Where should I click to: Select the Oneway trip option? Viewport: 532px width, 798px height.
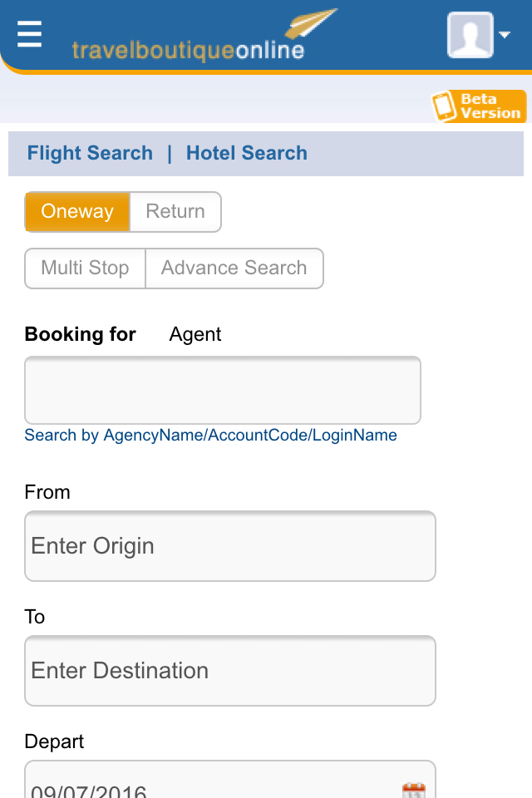(x=77, y=212)
